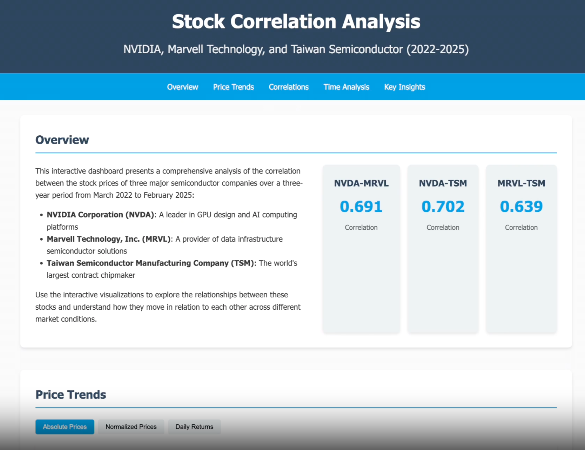Screen dimensions: 585x450
Task: Switch to Normalized Prices view
Action: (131, 426)
